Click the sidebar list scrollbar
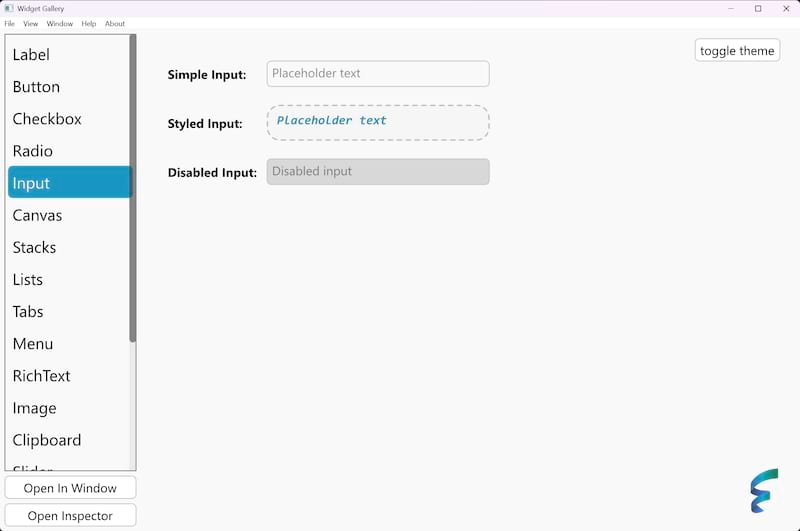Image resolution: width=800 pixels, height=531 pixels. (132, 190)
